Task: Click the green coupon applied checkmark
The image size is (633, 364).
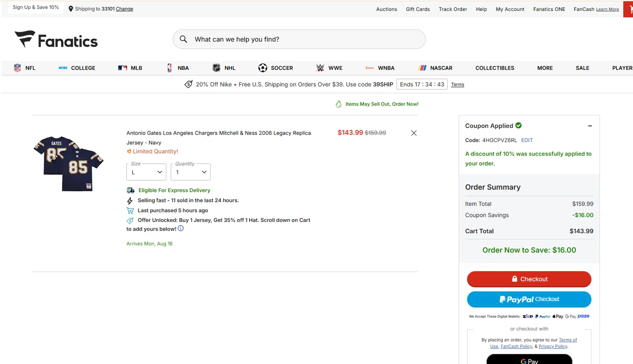Action: pos(519,125)
